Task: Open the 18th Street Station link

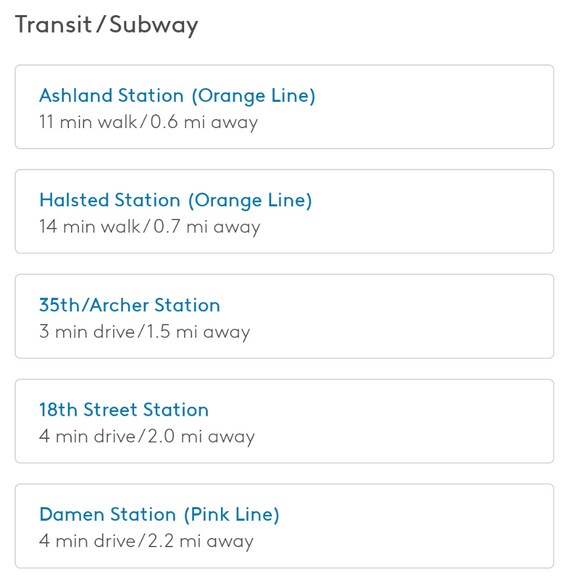Action: pyautogui.click(x=124, y=410)
